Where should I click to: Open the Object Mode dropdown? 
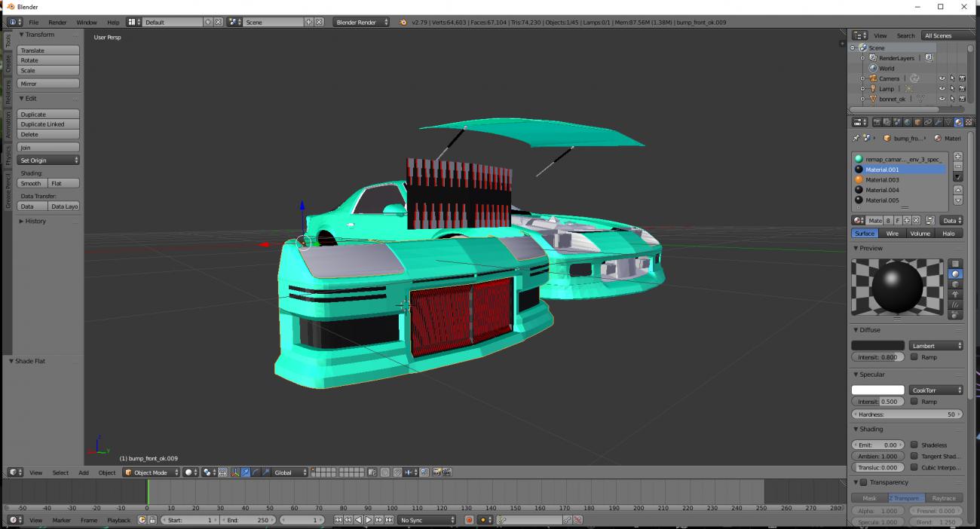[152, 472]
